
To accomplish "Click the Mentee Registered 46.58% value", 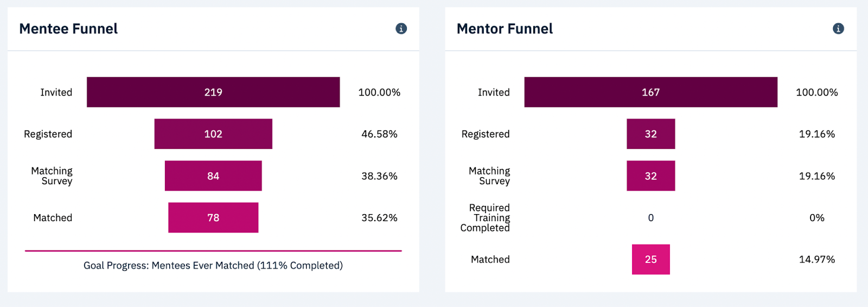I will [x=379, y=134].
